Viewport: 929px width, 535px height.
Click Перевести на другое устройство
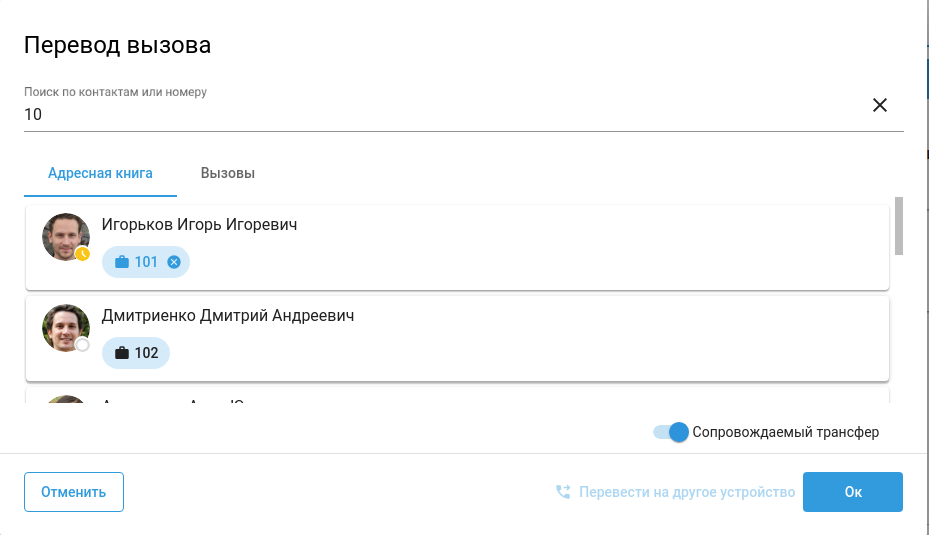pos(686,492)
